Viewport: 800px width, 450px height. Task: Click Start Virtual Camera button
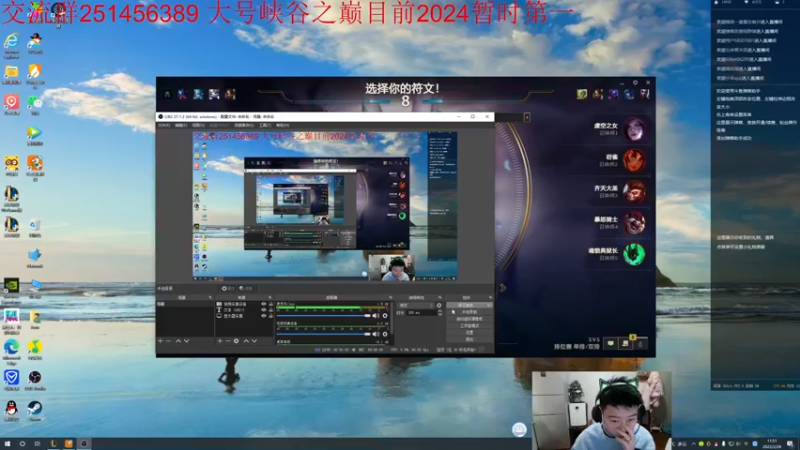coord(469,319)
